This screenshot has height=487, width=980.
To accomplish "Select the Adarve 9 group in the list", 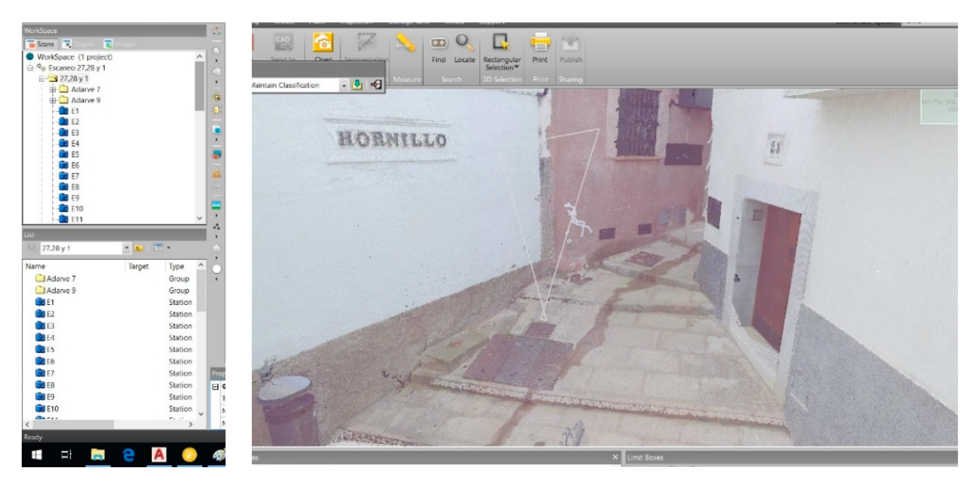I will tap(61, 291).
